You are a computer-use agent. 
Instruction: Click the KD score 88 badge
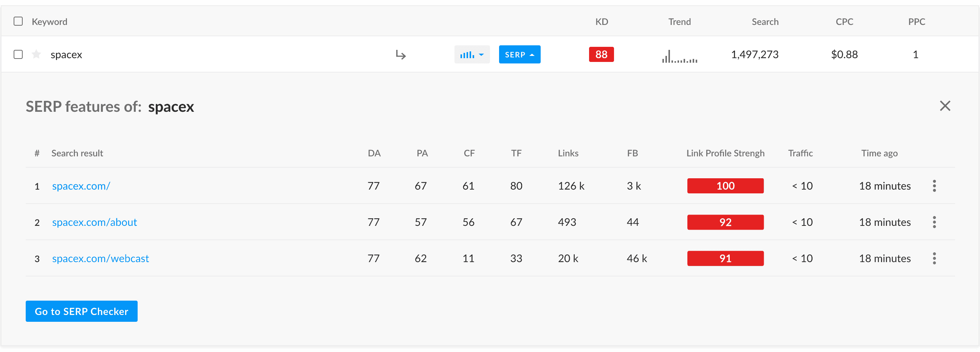[601, 54]
